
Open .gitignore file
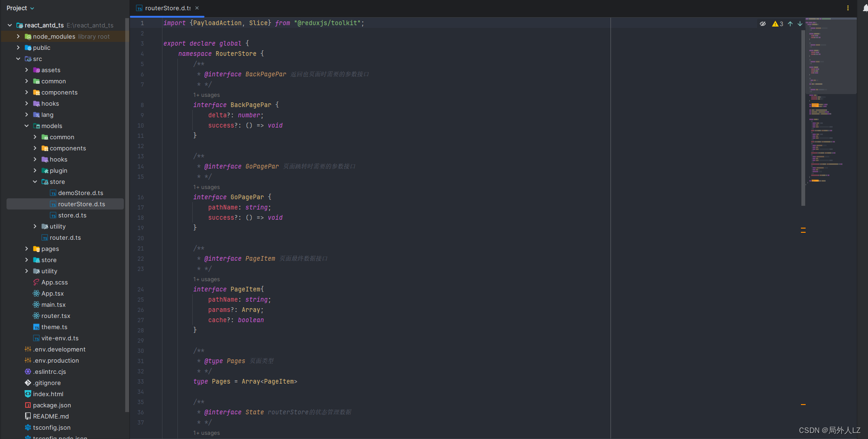point(47,383)
